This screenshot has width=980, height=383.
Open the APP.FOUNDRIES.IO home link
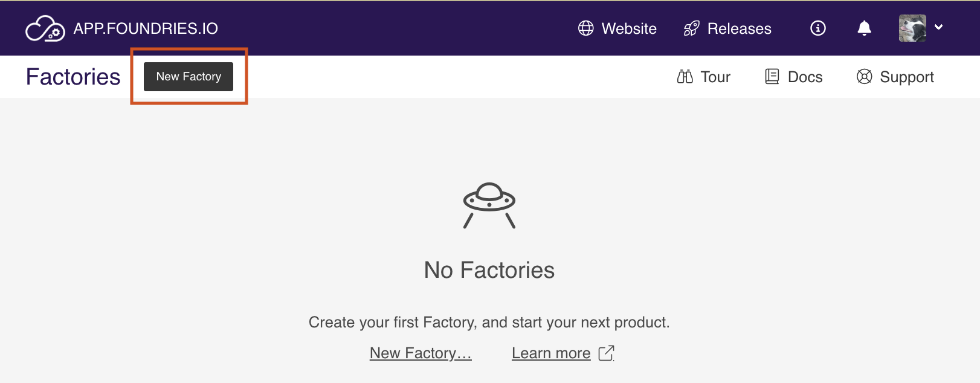pos(146,28)
